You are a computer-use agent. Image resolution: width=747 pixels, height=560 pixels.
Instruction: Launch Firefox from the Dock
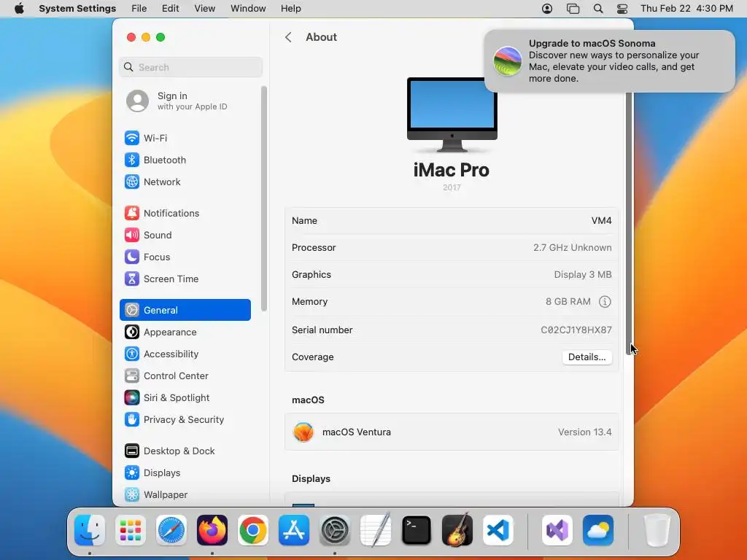tap(212, 530)
